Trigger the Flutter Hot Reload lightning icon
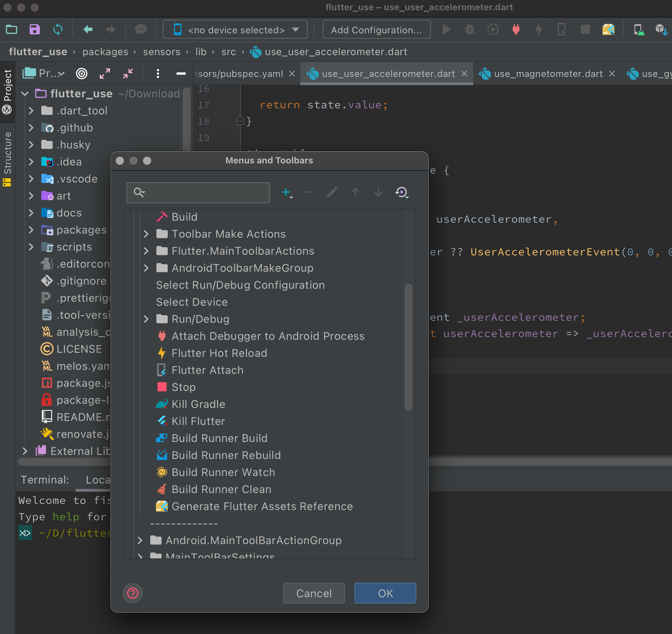The height and width of the screenshot is (634, 672). tap(539, 30)
